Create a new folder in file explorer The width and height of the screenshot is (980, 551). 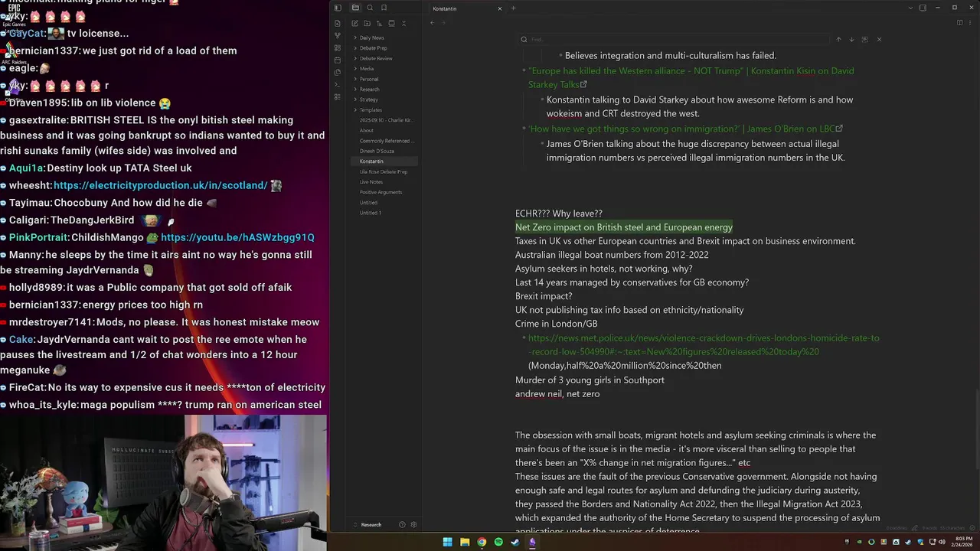pos(367,24)
